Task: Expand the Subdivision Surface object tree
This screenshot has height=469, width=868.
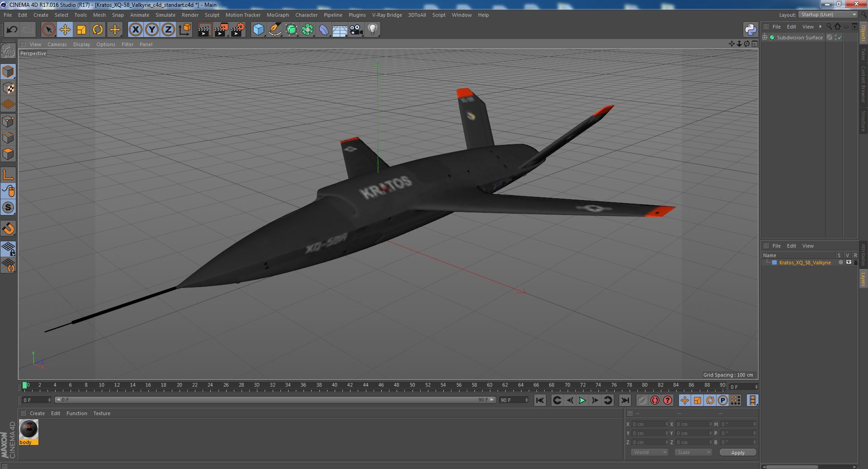Action: (x=765, y=38)
